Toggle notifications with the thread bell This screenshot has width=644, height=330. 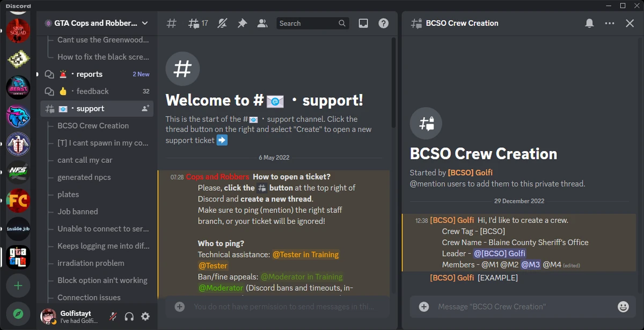click(589, 23)
